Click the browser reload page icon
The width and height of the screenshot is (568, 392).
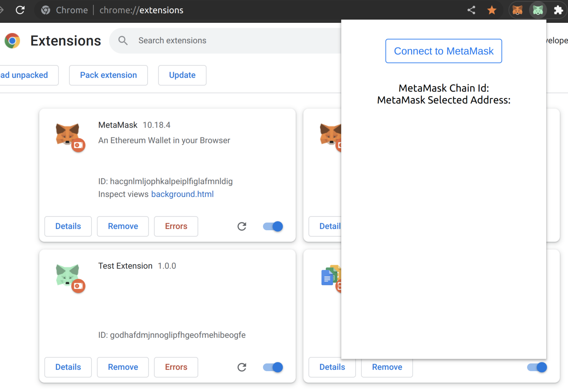pos(20,10)
